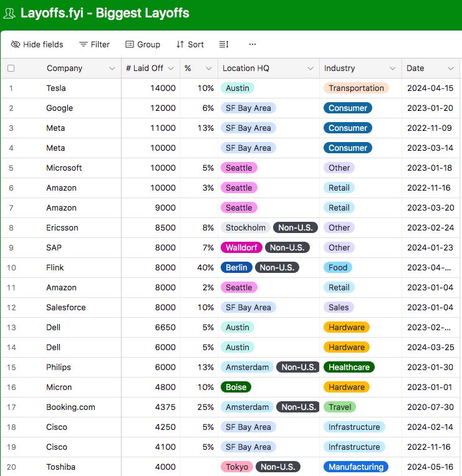This screenshot has height=476, width=462.
Task: Click the Stockholm location tag
Action: point(246,227)
